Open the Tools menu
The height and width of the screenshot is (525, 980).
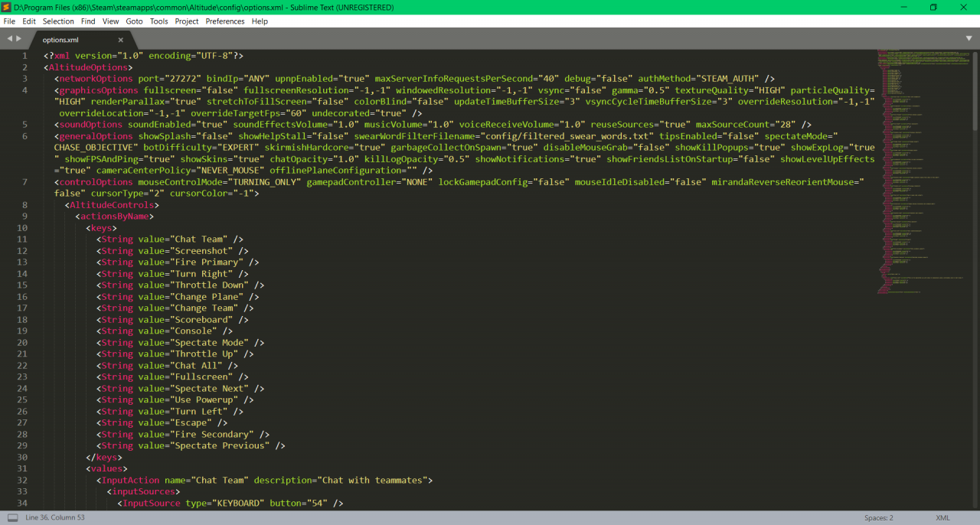point(158,21)
